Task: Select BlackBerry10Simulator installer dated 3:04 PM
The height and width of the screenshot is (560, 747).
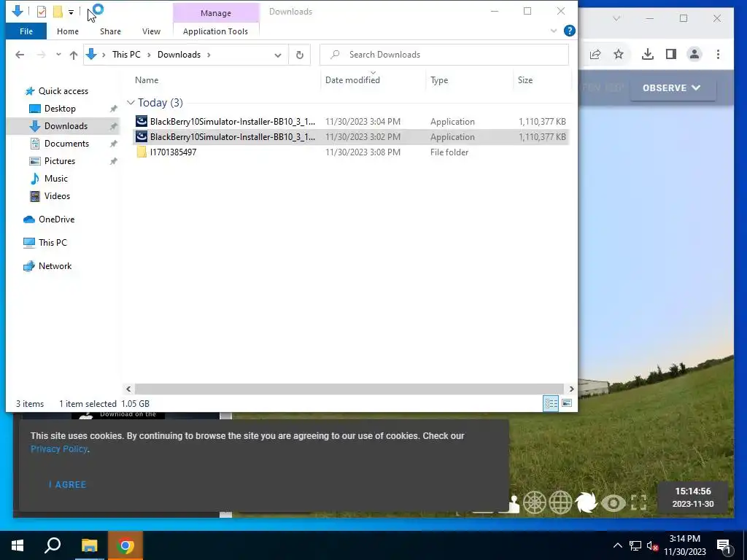Action: tap(351, 122)
